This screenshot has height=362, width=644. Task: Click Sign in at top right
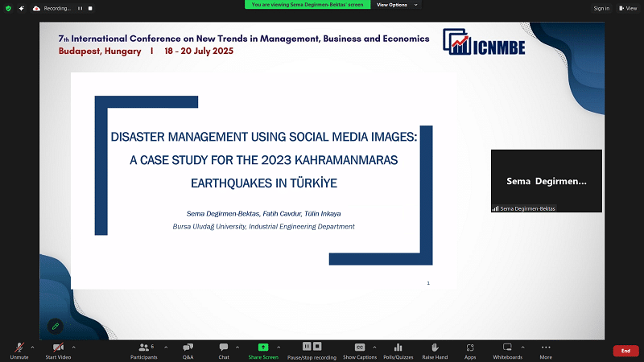click(x=601, y=8)
